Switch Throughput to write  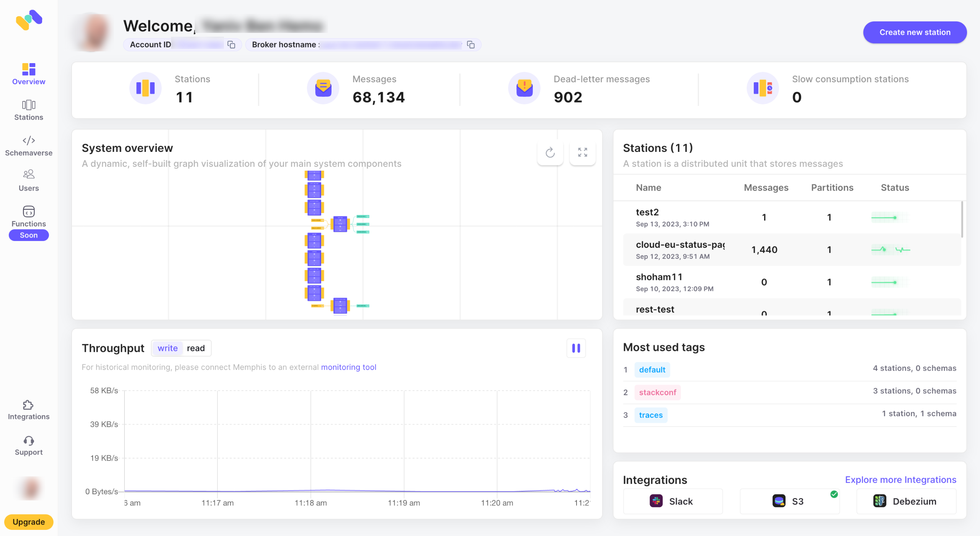click(167, 348)
